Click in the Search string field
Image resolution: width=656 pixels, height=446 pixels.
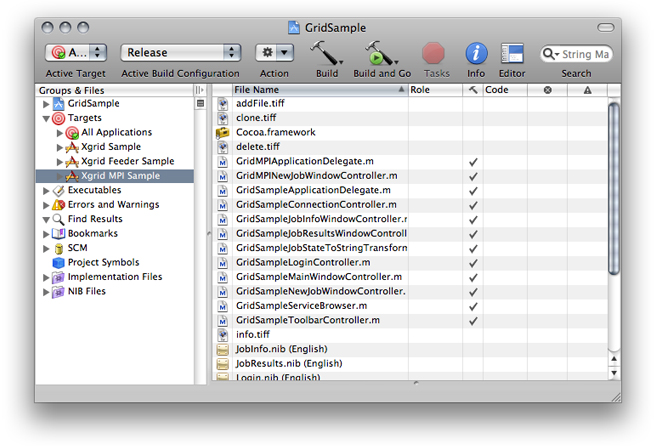(582, 54)
